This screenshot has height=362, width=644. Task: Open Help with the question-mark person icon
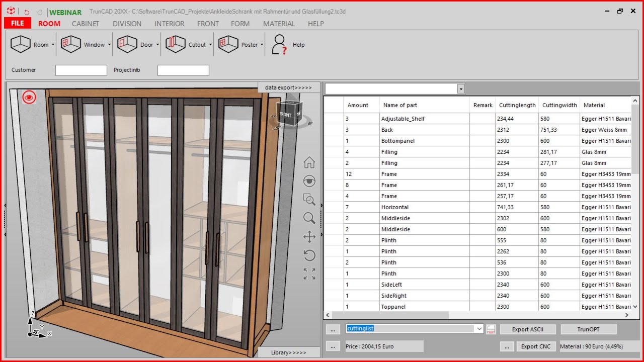[279, 44]
